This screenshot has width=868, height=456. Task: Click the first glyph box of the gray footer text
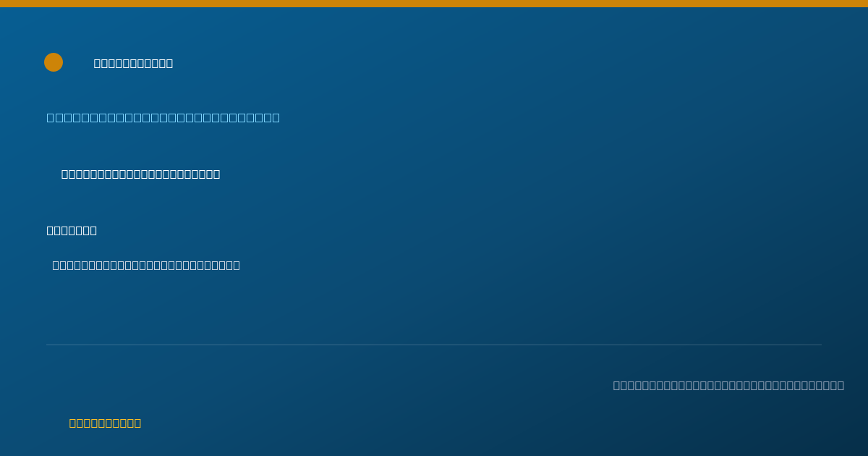coord(617,385)
